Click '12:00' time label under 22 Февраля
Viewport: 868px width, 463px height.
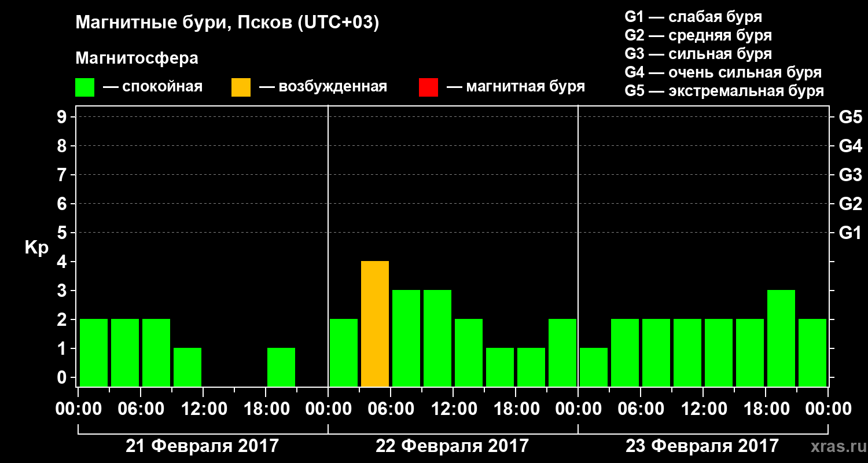click(453, 409)
